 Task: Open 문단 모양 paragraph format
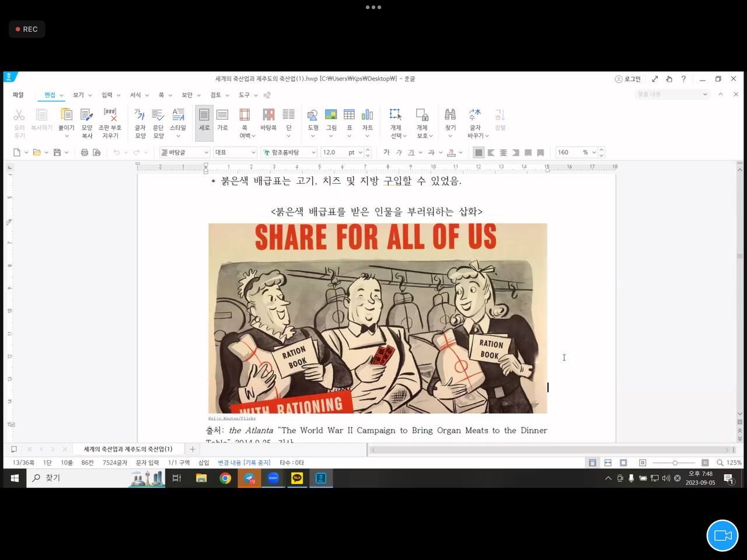pos(158,123)
